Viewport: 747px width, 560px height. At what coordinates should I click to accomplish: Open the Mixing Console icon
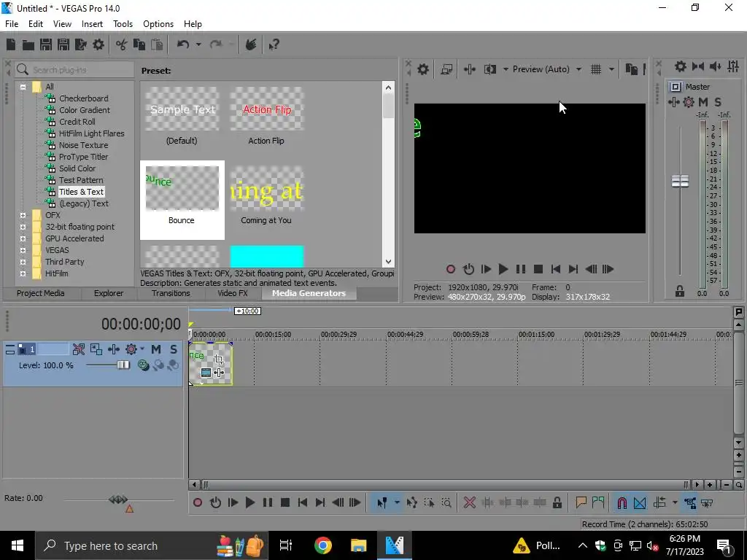tap(733, 66)
